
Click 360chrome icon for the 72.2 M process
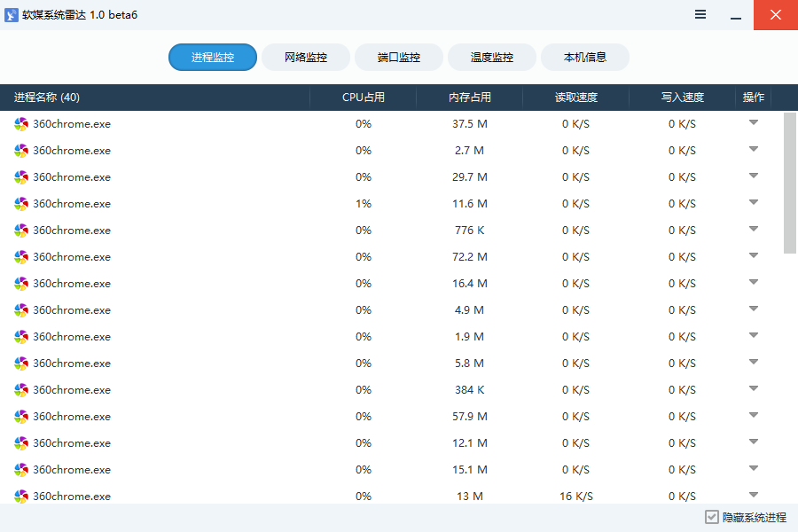tap(21, 256)
